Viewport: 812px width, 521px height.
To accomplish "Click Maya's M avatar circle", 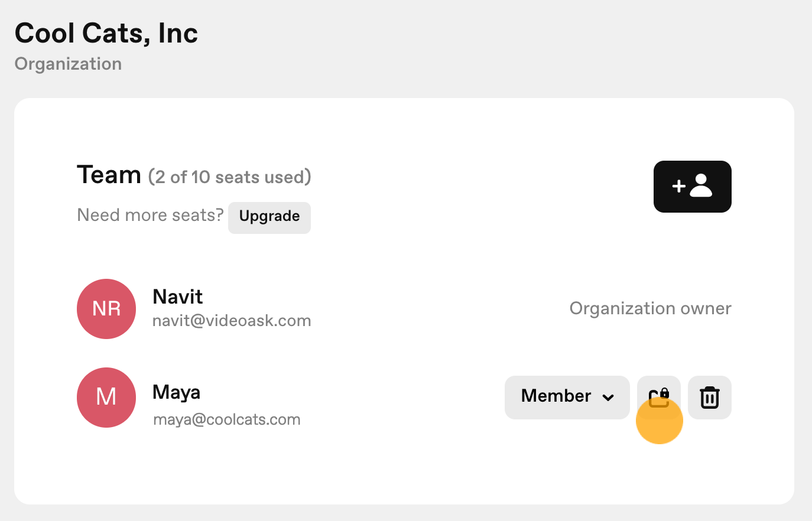I will click(x=106, y=398).
